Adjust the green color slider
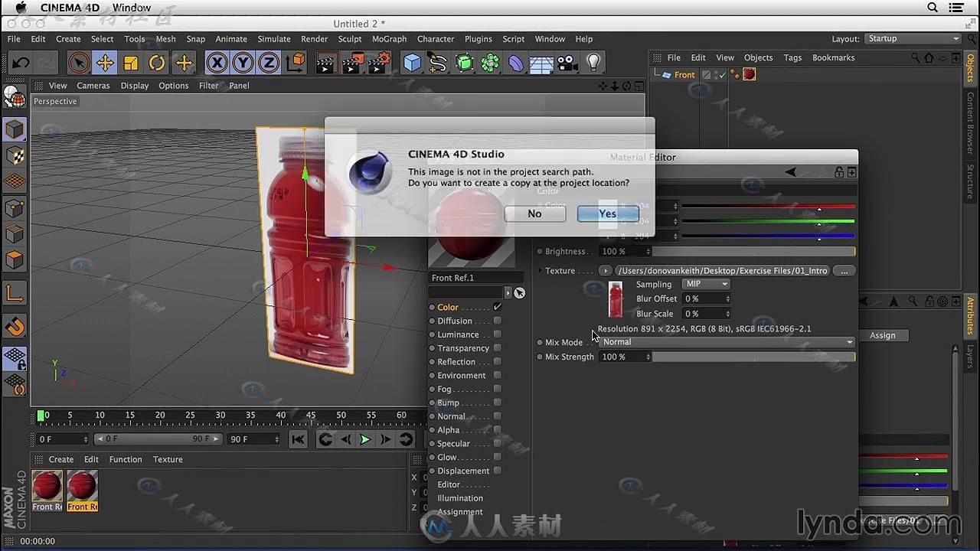The height and width of the screenshot is (551, 980). coord(768,222)
